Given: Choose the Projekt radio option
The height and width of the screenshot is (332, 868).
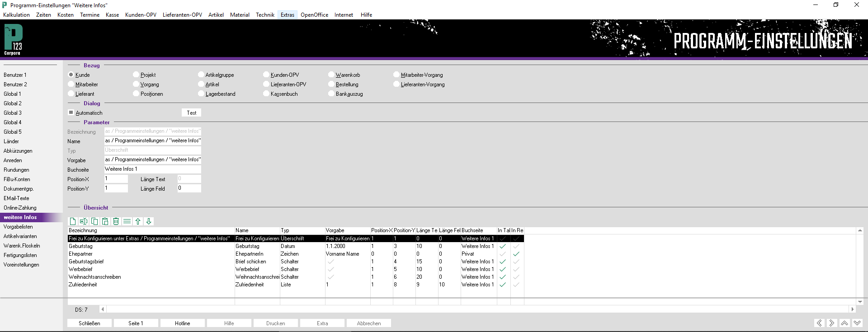Looking at the screenshot, I should (136, 75).
